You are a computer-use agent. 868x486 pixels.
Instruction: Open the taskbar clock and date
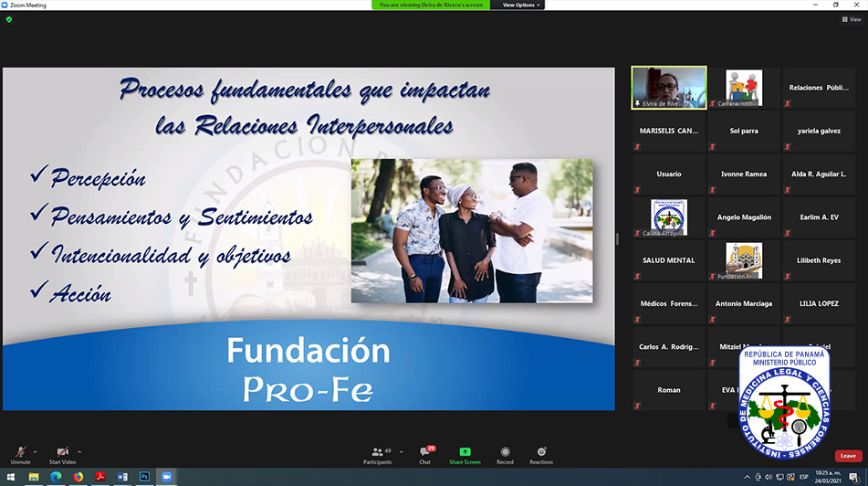(x=828, y=477)
